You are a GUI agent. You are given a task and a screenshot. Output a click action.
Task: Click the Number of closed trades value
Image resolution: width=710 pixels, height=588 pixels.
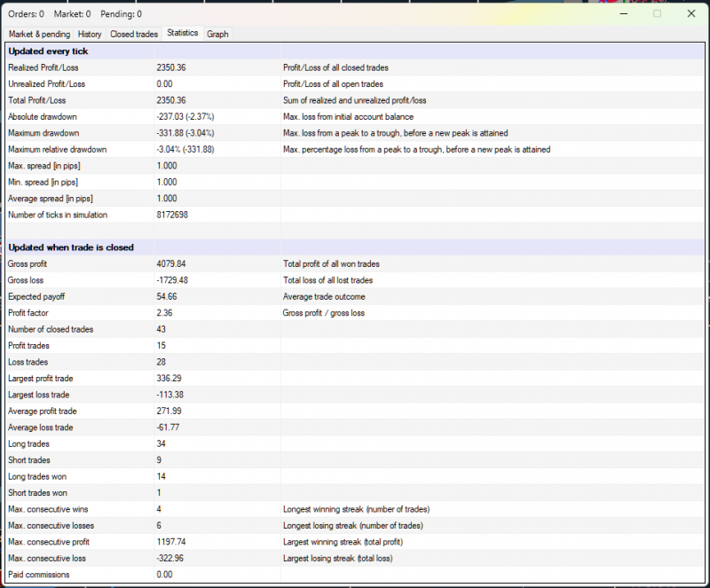point(160,329)
